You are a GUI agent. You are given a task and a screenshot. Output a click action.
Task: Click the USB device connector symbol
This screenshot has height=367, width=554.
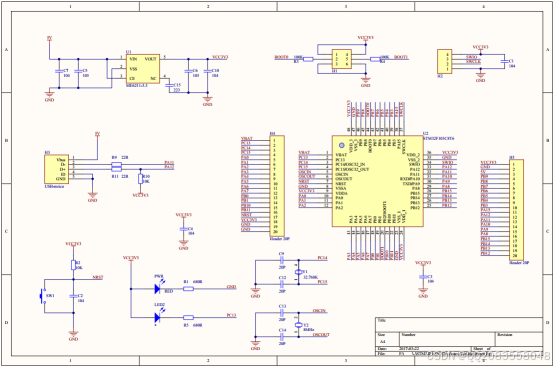click(56, 169)
